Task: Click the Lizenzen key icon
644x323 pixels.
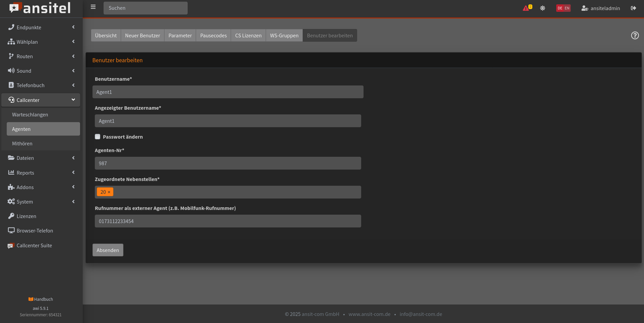Action: pos(11,216)
